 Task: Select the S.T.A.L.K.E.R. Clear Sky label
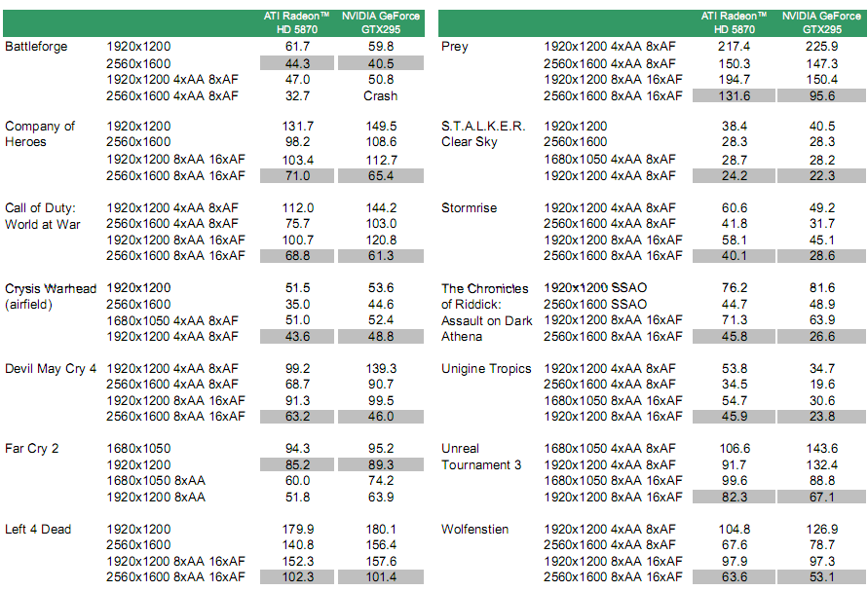coord(483,134)
